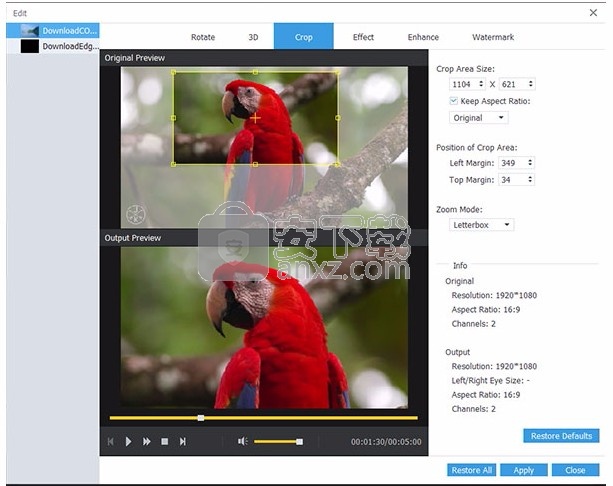Open the Watermark tab

[x=493, y=37]
